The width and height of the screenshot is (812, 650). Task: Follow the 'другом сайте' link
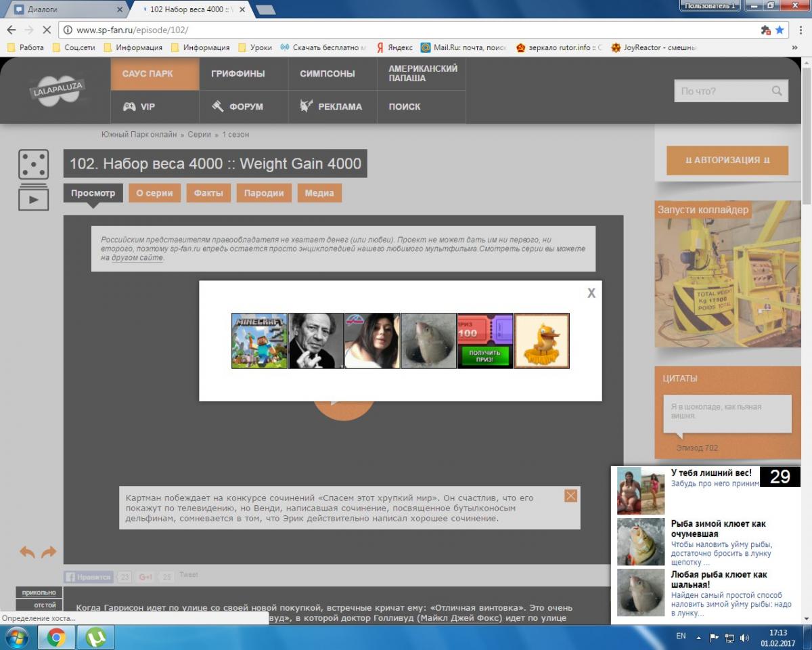click(137, 259)
